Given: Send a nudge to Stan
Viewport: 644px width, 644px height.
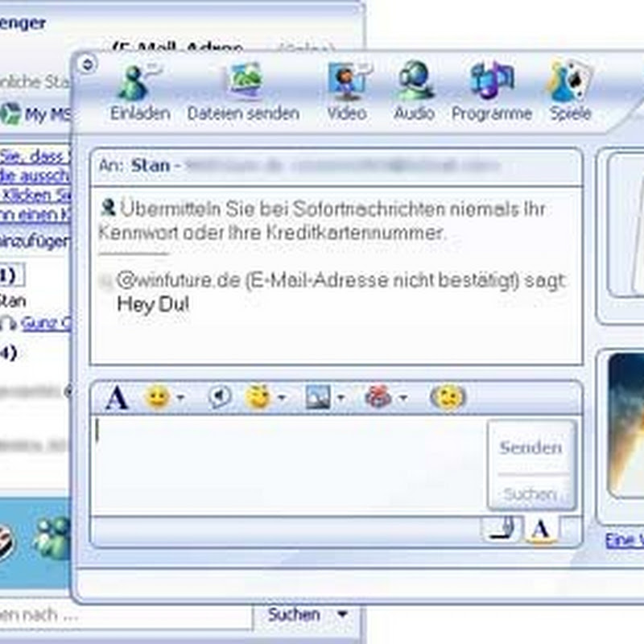Looking at the screenshot, I should [448, 397].
